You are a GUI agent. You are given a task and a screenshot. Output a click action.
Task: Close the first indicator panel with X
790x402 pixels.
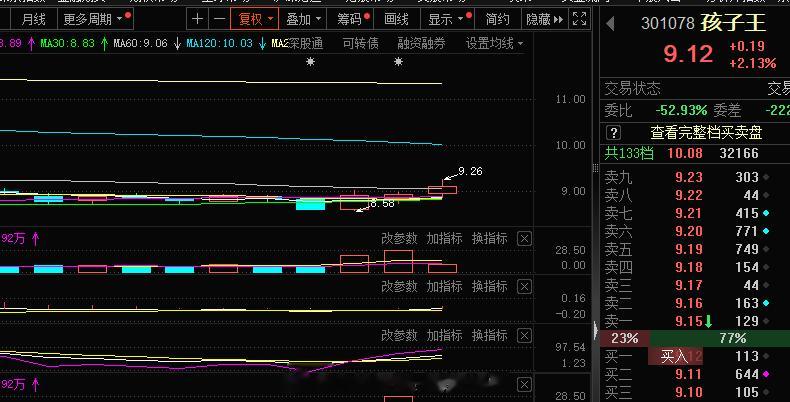[524, 238]
